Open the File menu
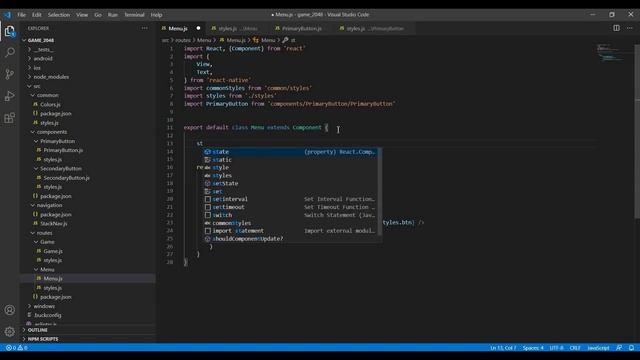Viewport: 640px width, 360px height. pyautogui.click(x=21, y=15)
